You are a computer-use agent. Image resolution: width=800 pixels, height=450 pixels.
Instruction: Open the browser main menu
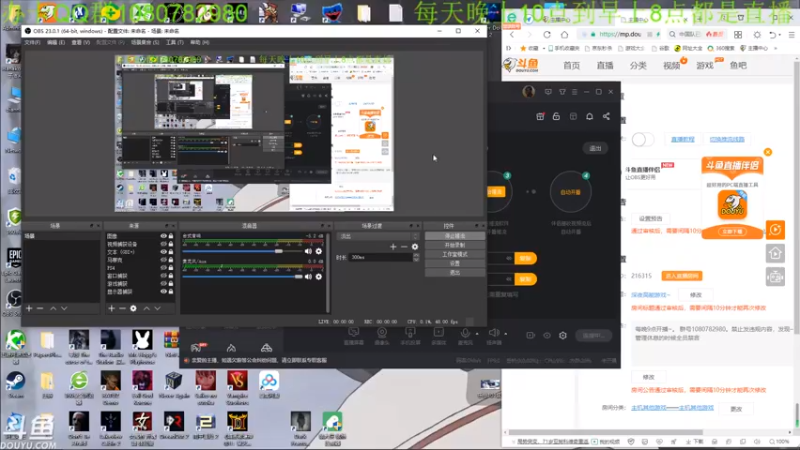click(x=791, y=35)
